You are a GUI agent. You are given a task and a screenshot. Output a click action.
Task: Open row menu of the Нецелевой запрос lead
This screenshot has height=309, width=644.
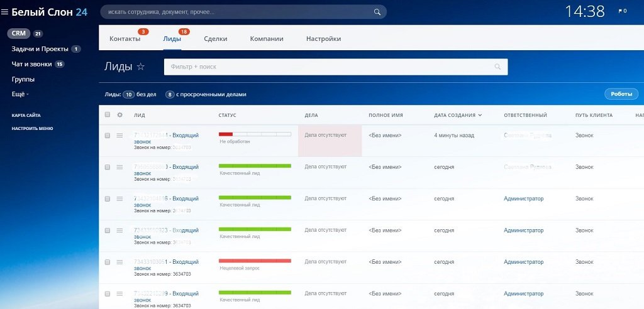point(119,262)
